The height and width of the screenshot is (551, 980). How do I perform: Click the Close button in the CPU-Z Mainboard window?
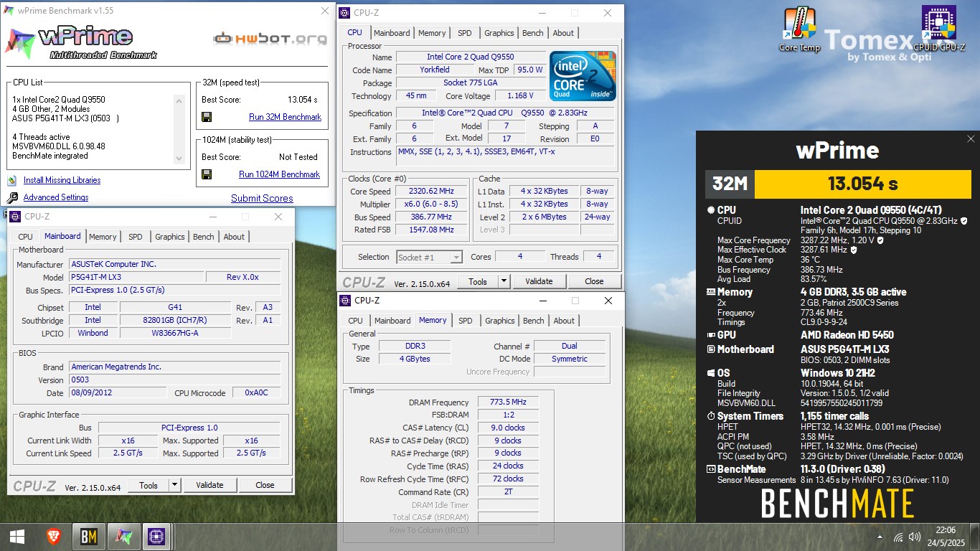(x=265, y=485)
